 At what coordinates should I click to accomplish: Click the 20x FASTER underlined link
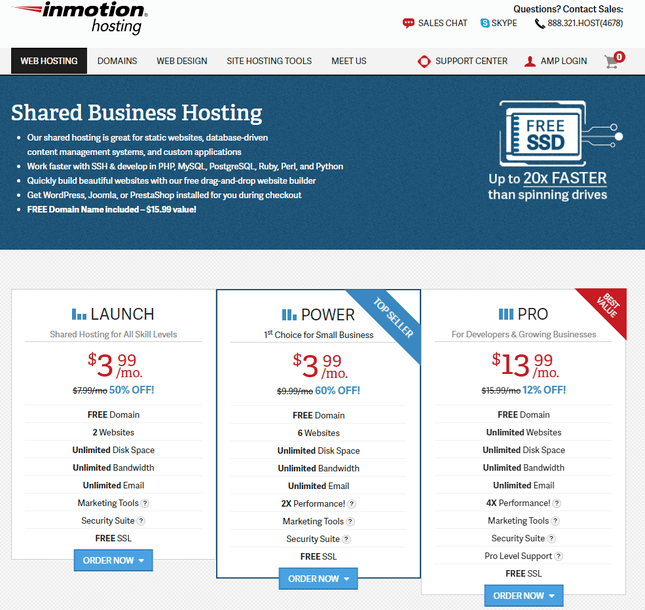565,178
